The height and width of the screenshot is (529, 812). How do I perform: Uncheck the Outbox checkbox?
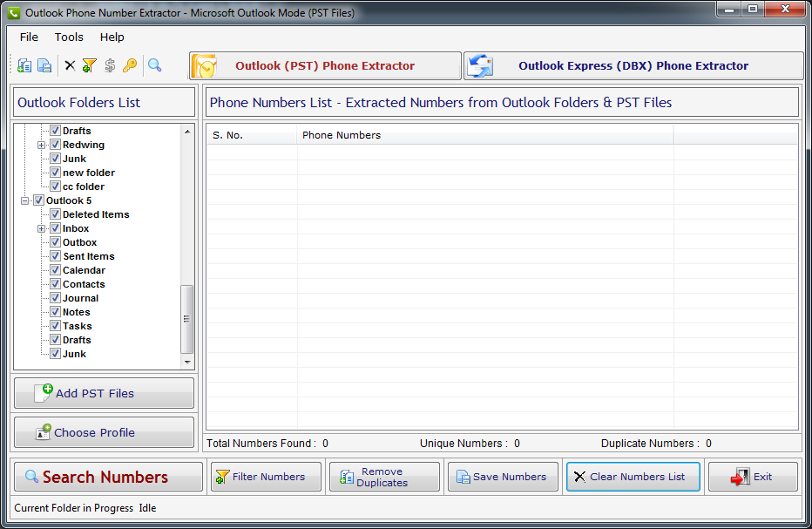point(56,242)
